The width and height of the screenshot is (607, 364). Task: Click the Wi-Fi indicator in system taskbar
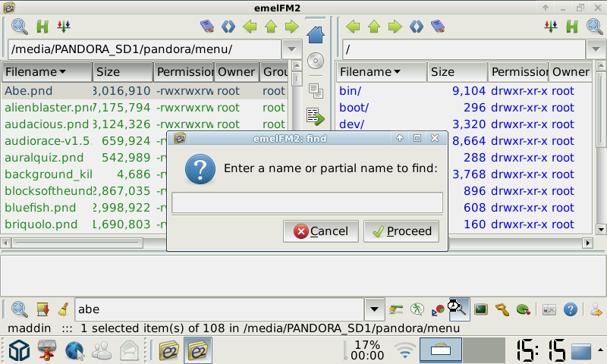coord(405,350)
